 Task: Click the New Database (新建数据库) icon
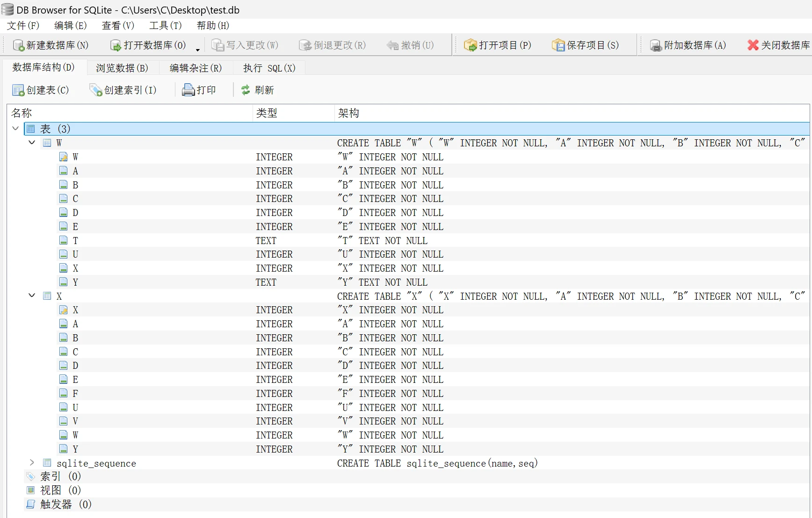tap(19, 45)
